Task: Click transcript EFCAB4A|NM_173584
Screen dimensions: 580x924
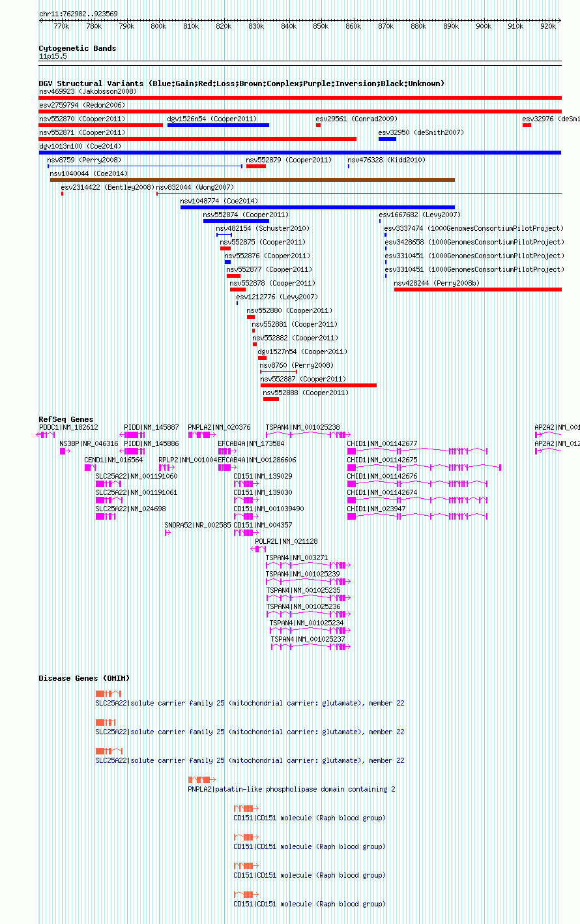Action: point(251,443)
